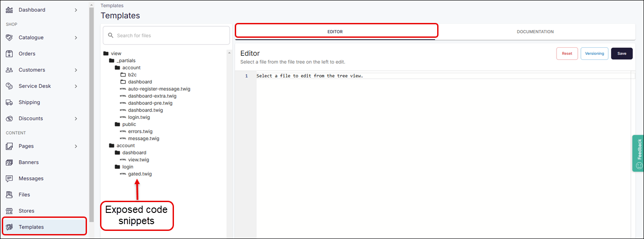Screen dimensions: 644x239
Task: Open the Feedback side tab
Action: [638, 153]
